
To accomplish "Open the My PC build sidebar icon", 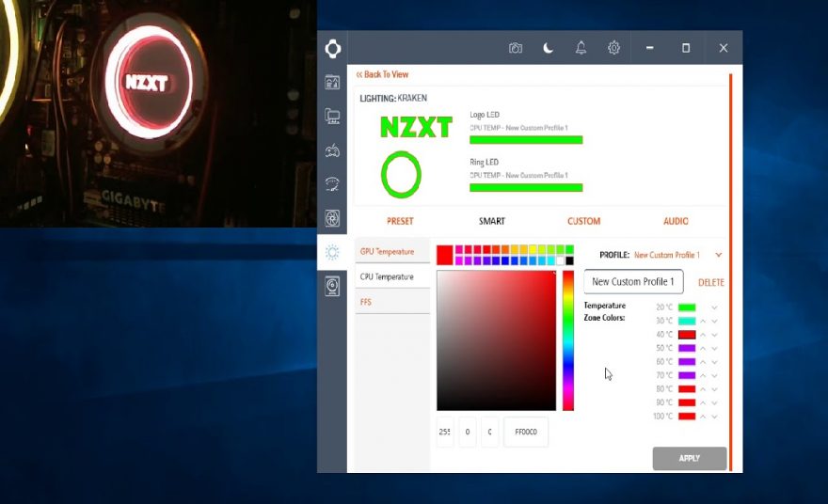I will 332,116.
